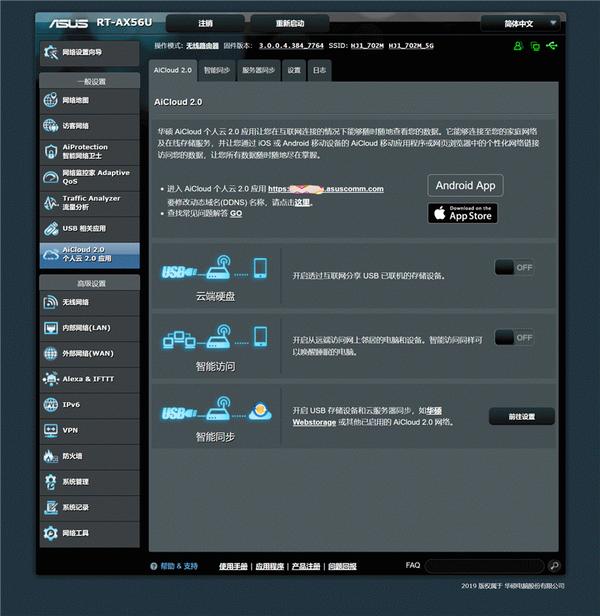The height and width of the screenshot is (616, 600).
Task: Open the VPN icon
Action: click(x=51, y=430)
